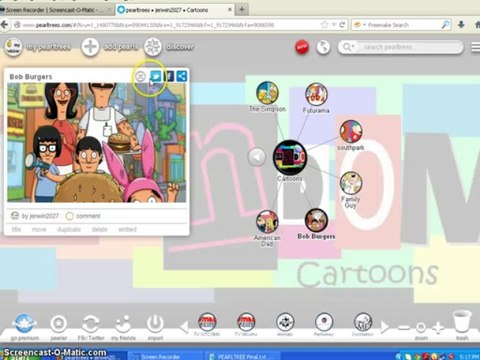This screenshot has width=480, height=360.
Task: Select The Simpson pearl
Action: pyautogui.click(x=267, y=93)
